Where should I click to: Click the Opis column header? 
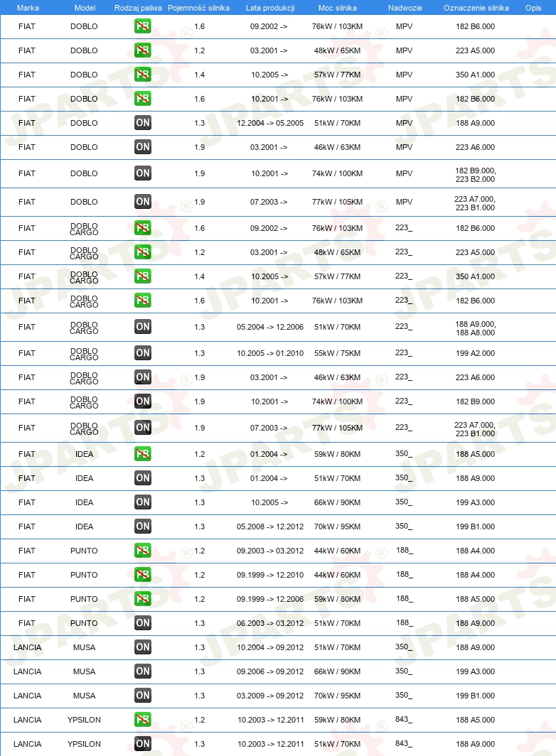tap(533, 8)
